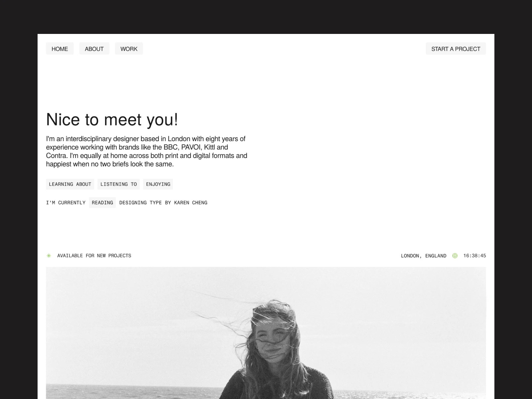Click the green globe icon

(x=455, y=256)
